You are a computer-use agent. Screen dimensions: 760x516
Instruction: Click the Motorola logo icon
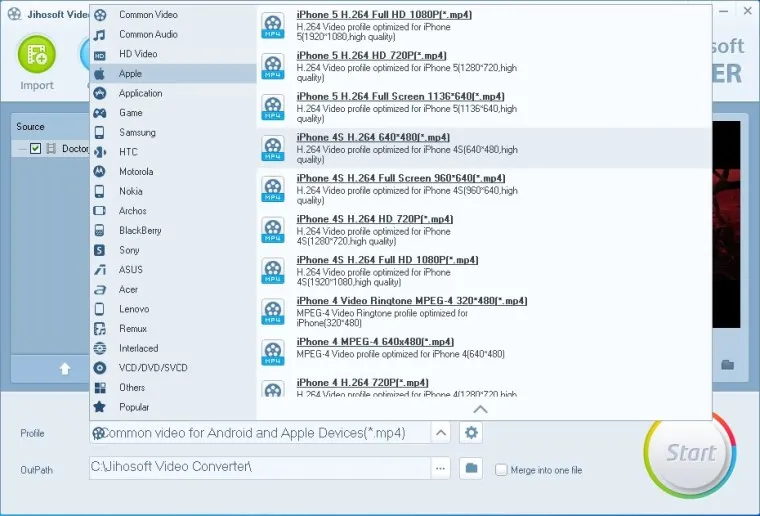(x=99, y=171)
